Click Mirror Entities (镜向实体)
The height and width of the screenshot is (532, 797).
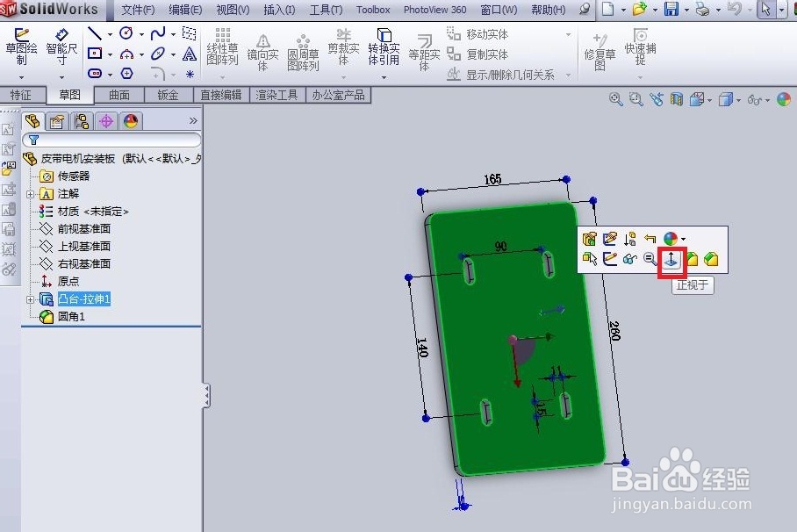click(262, 53)
